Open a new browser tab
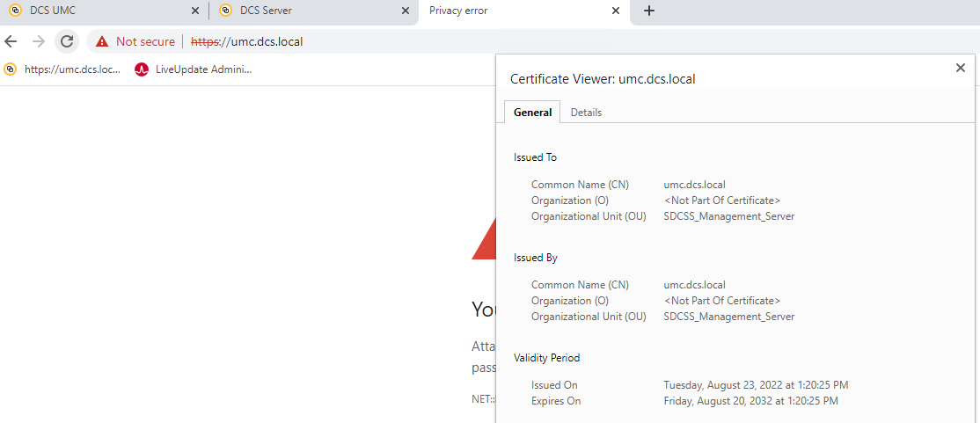The height and width of the screenshot is (423, 980). [x=649, y=11]
